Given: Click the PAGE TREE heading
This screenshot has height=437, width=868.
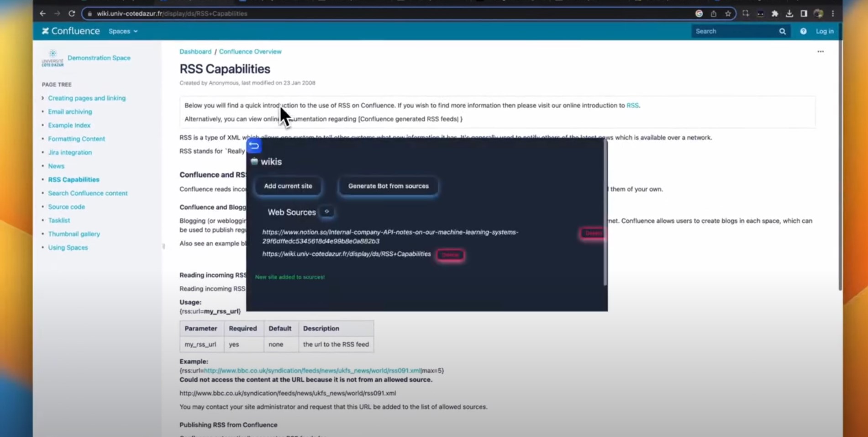Looking at the screenshot, I should click(57, 85).
